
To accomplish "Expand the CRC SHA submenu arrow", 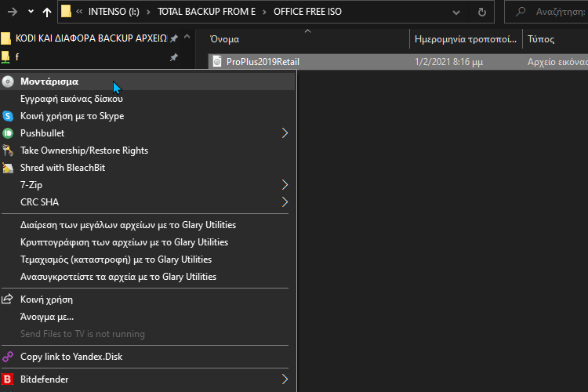I will [x=285, y=202].
